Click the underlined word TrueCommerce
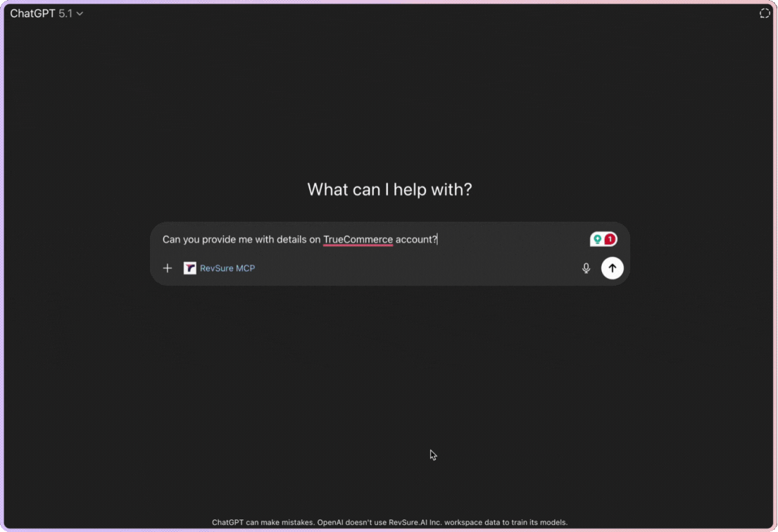The width and height of the screenshot is (778, 532). click(358, 239)
